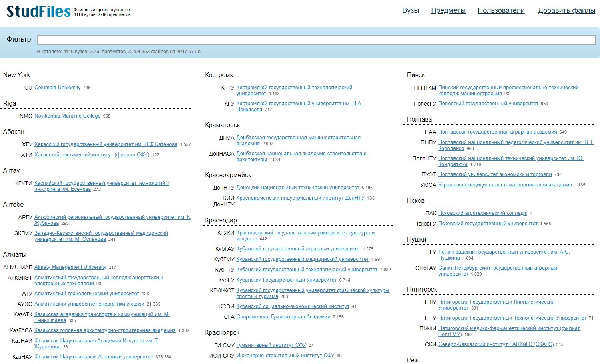Open Полтавская государственная аграрная академия

pos(498,132)
